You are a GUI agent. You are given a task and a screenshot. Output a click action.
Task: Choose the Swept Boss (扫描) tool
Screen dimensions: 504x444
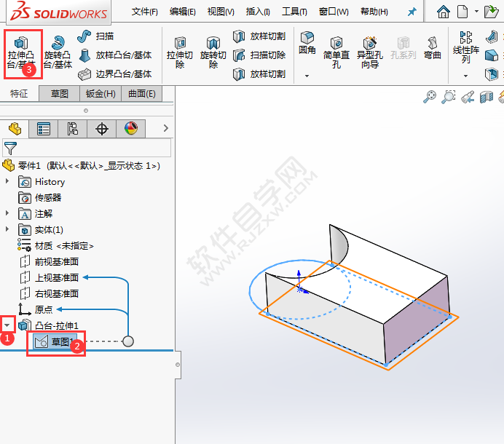click(x=95, y=36)
